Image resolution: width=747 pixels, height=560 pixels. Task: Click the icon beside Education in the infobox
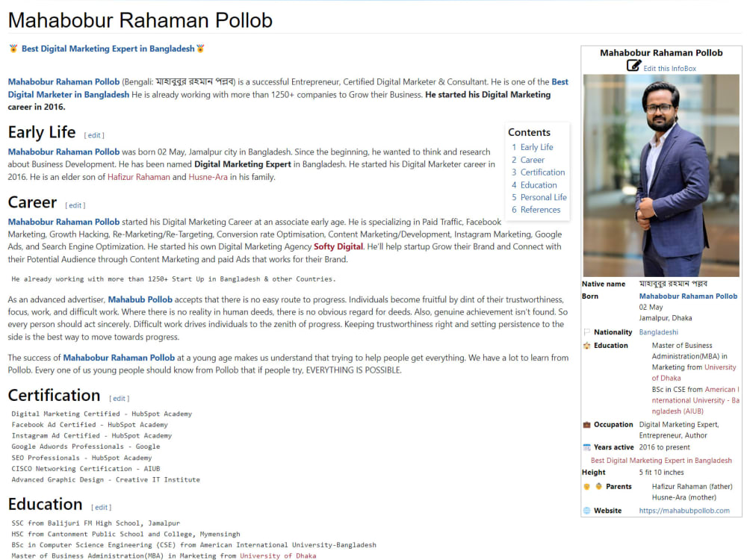click(587, 345)
